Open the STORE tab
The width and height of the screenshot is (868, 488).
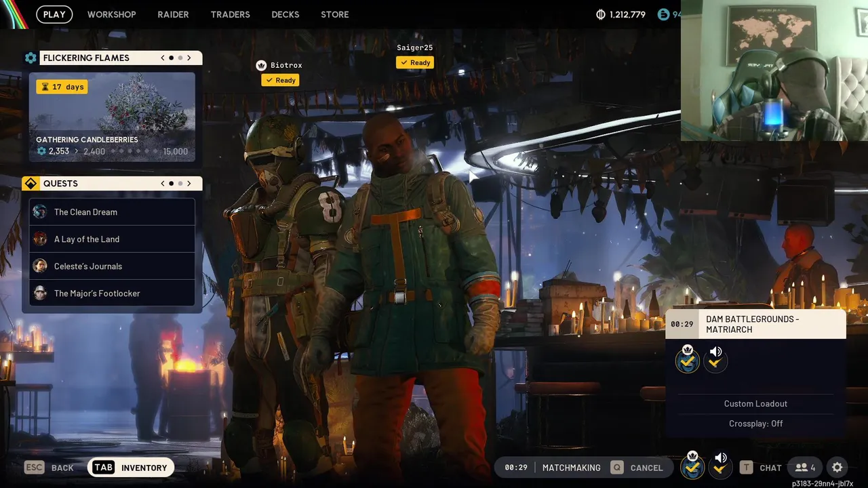click(335, 14)
